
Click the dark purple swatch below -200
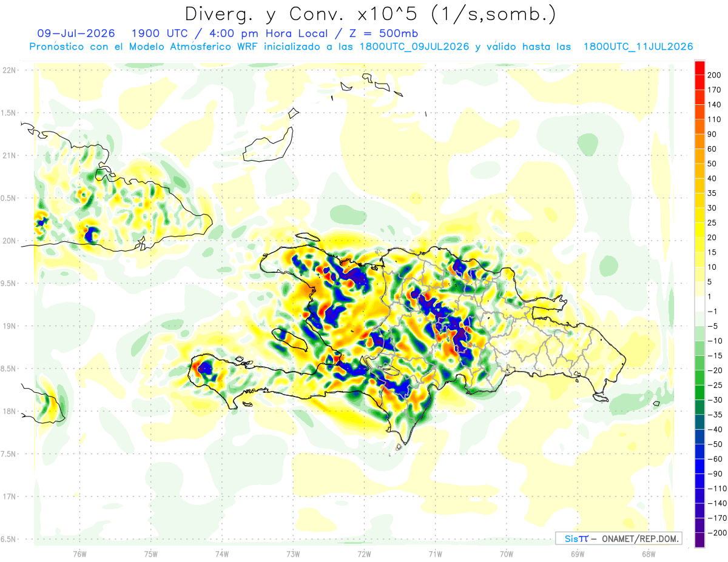click(x=699, y=540)
